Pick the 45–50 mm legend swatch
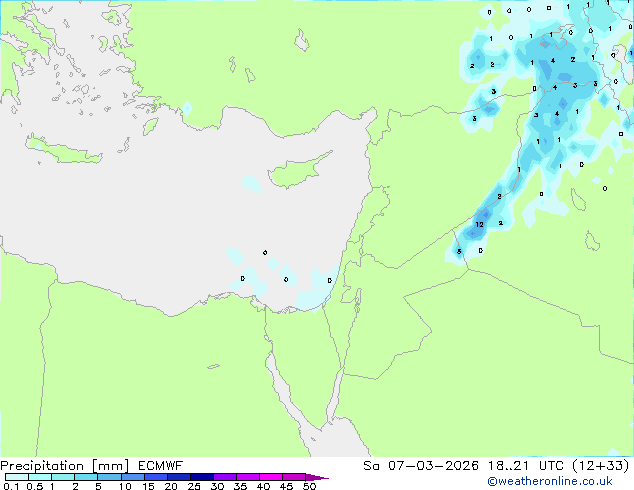 pyautogui.click(x=294, y=477)
